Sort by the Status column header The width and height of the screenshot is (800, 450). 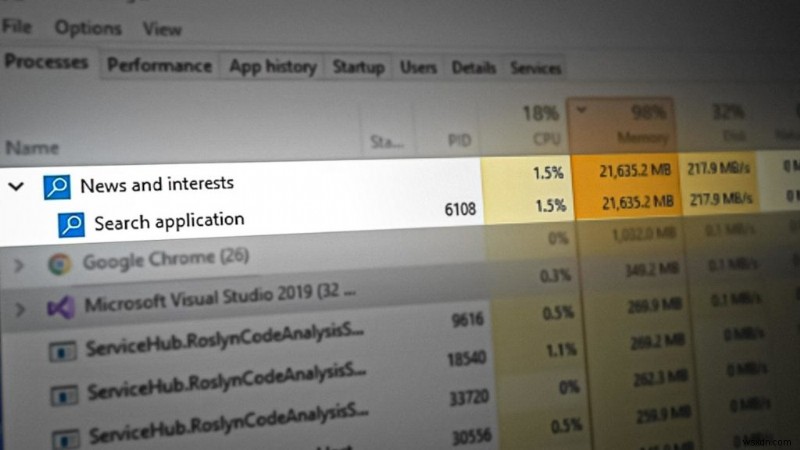[x=386, y=141]
